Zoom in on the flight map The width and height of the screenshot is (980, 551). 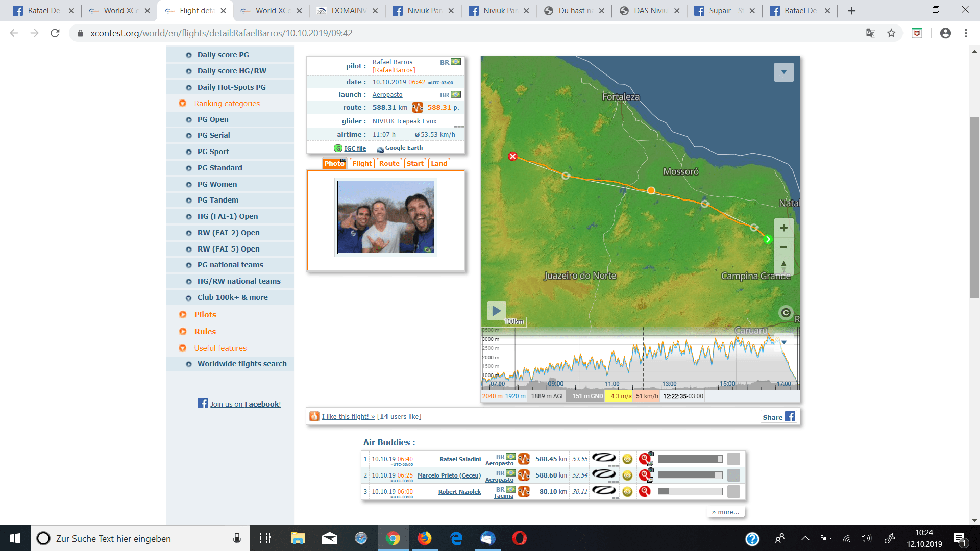[x=783, y=228]
